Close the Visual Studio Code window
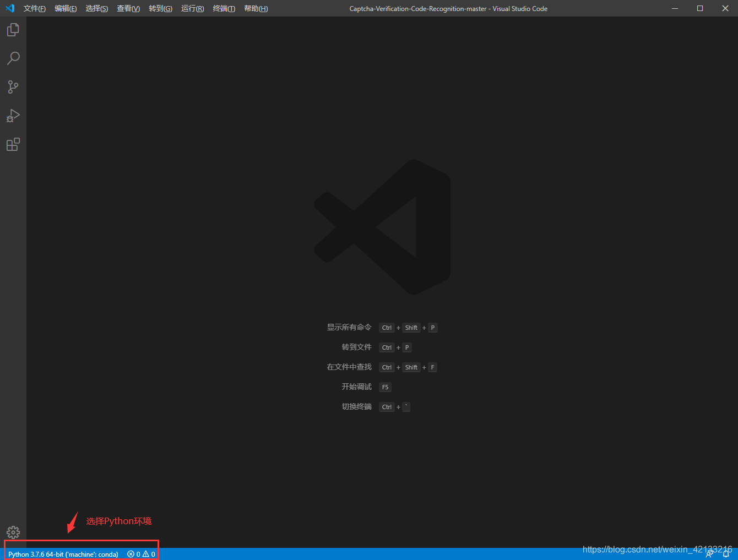The height and width of the screenshot is (560, 738). [x=725, y=8]
